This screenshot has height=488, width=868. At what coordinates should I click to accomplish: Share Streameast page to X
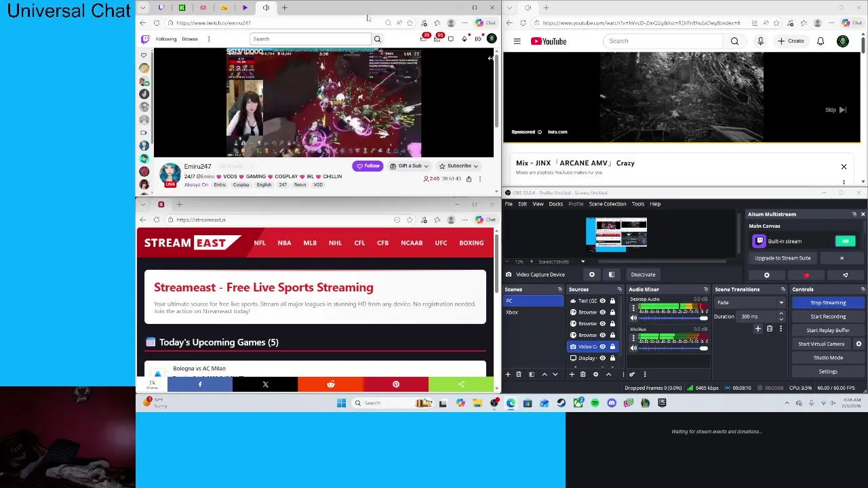tap(265, 384)
